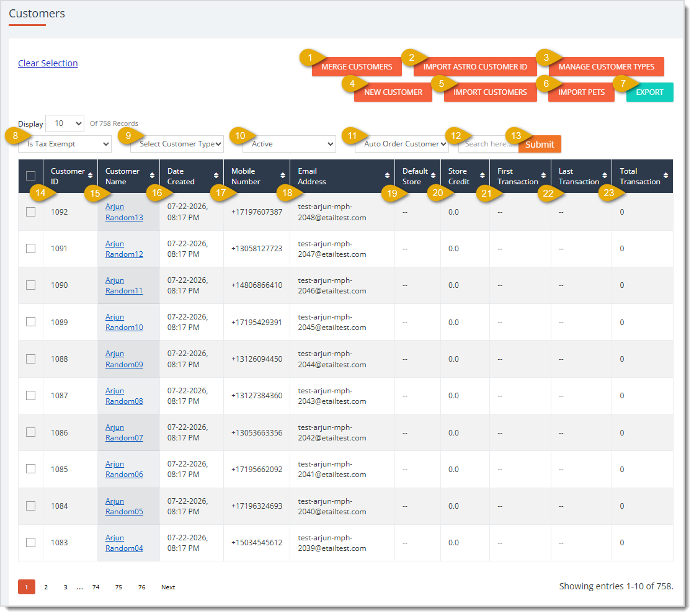Open Manage Customer Types
694x616 pixels.
point(607,67)
